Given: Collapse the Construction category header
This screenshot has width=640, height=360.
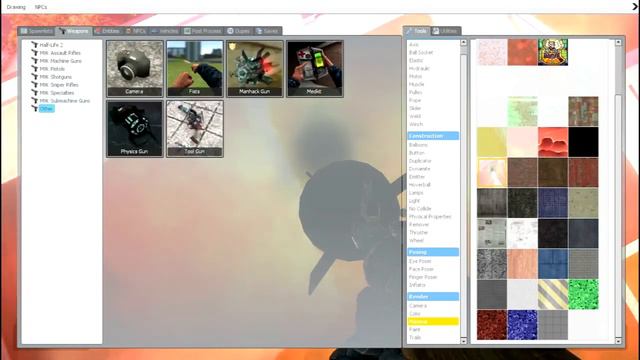Looking at the screenshot, I should tap(433, 136).
